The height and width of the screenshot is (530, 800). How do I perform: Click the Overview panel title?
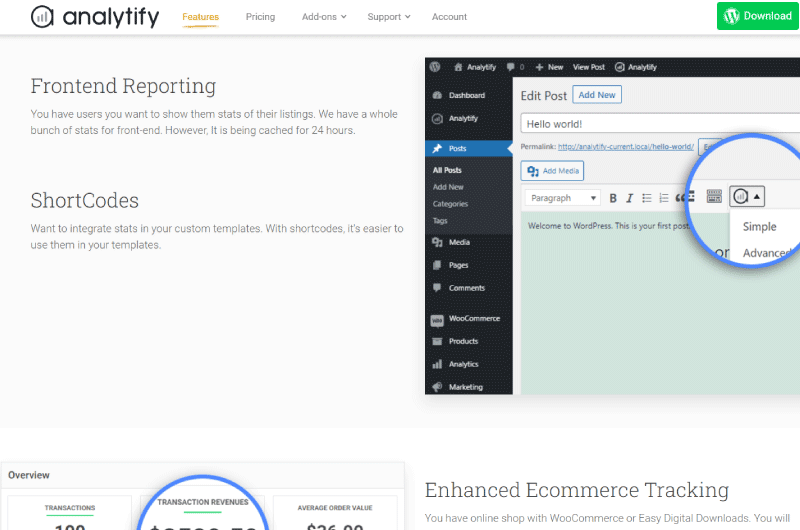point(29,475)
